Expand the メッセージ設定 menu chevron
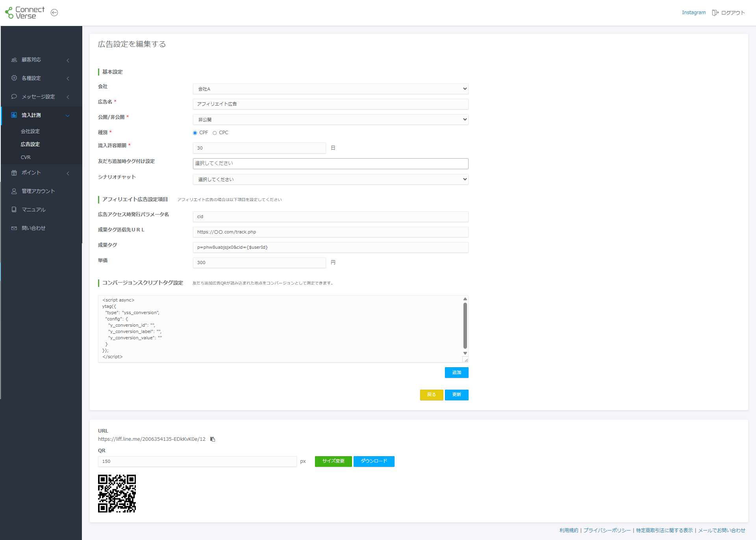756x540 pixels. [x=68, y=97]
